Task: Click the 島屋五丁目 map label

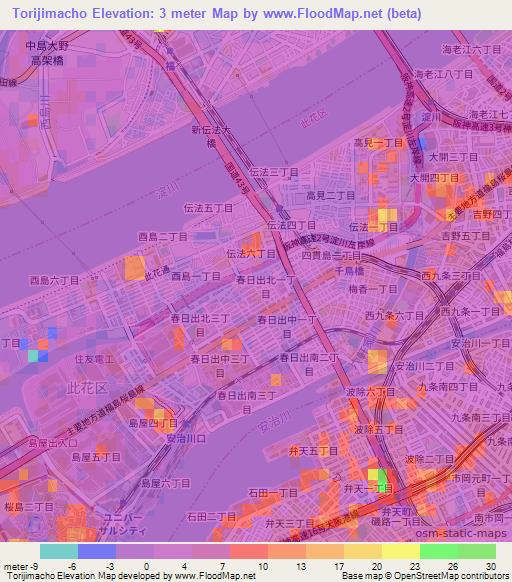Action: pos(96,457)
